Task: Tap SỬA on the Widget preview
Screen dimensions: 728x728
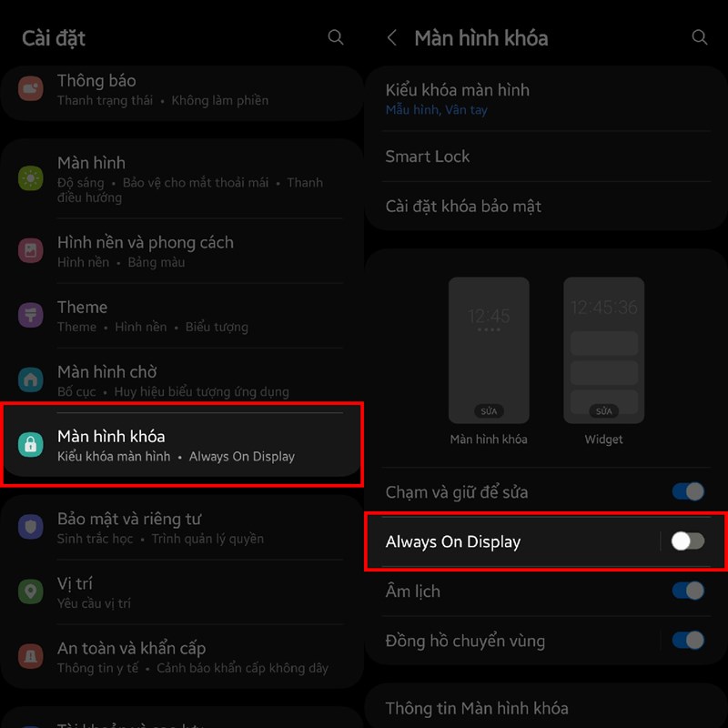Action: (x=603, y=411)
